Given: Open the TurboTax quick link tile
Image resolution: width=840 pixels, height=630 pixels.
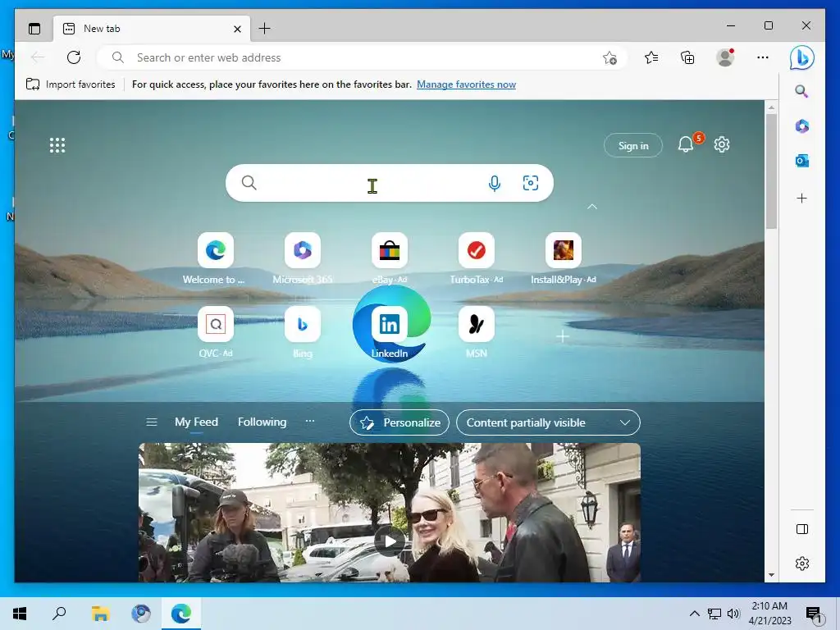Looking at the screenshot, I should pyautogui.click(x=477, y=250).
